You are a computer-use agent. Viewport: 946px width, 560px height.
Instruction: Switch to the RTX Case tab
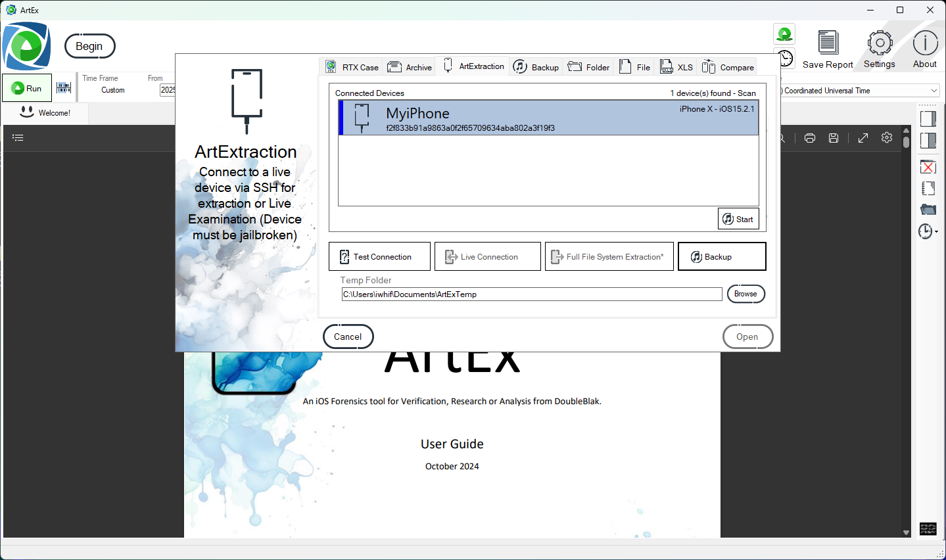[352, 67]
